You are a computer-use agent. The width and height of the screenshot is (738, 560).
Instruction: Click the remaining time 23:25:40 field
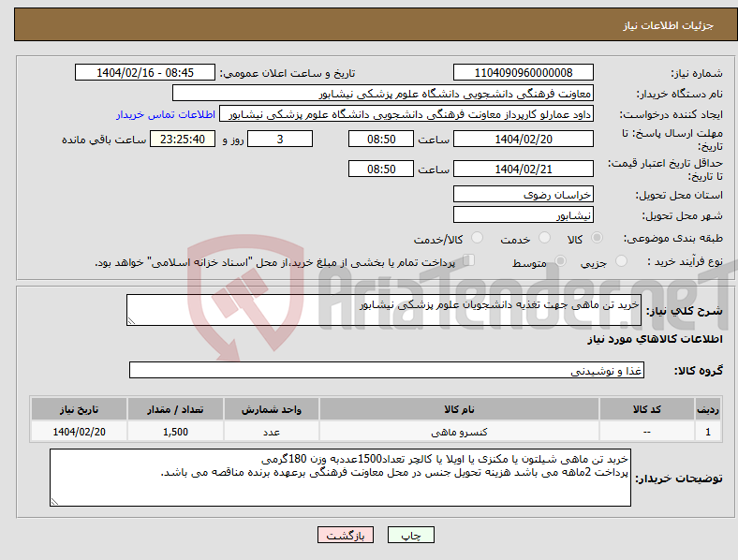183,139
